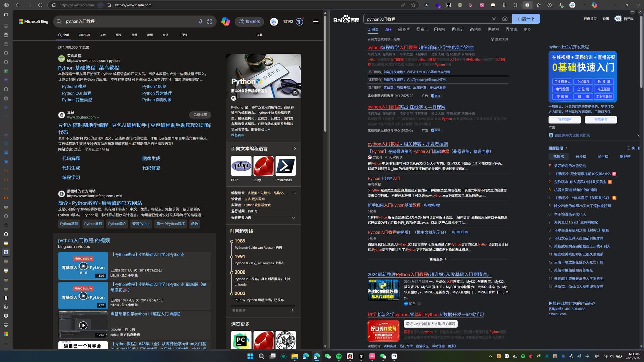Open the 更多 dropdown in Bing tabs

pyautogui.click(x=183, y=35)
